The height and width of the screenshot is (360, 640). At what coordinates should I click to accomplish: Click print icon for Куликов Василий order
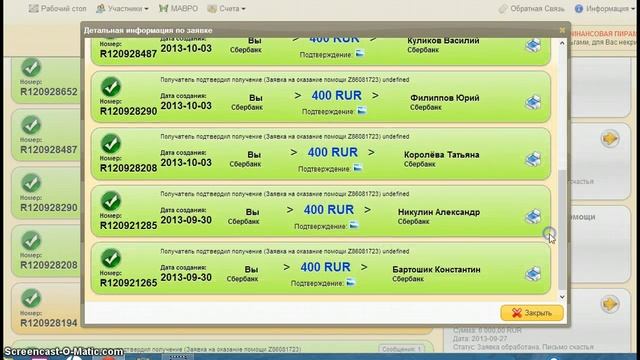click(x=533, y=45)
